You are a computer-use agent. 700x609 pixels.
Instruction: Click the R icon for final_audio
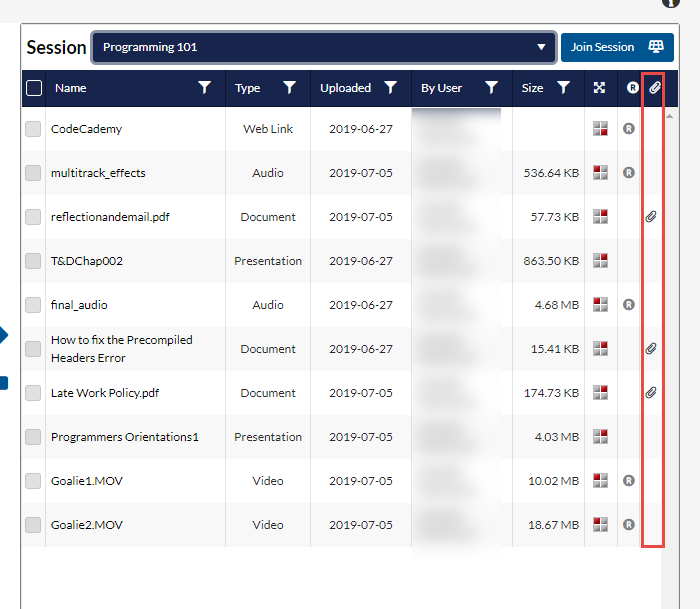click(x=629, y=305)
